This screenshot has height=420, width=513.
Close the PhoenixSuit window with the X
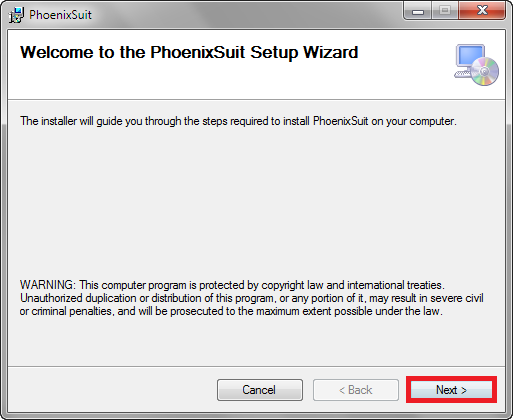click(x=482, y=11)
